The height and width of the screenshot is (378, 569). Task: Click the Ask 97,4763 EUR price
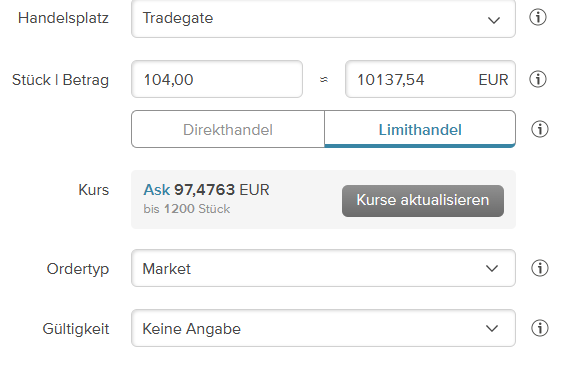206,190
